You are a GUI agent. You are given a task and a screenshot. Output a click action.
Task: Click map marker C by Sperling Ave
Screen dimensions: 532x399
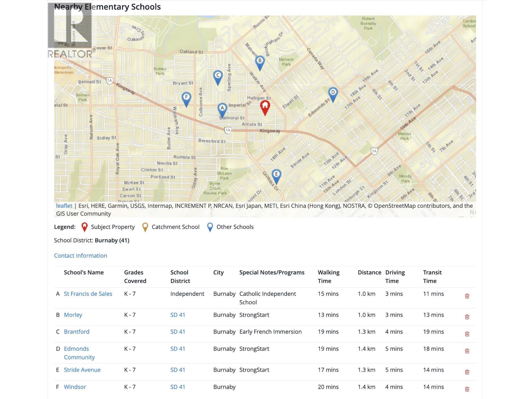pyautogui.click(x=218, y=76)
